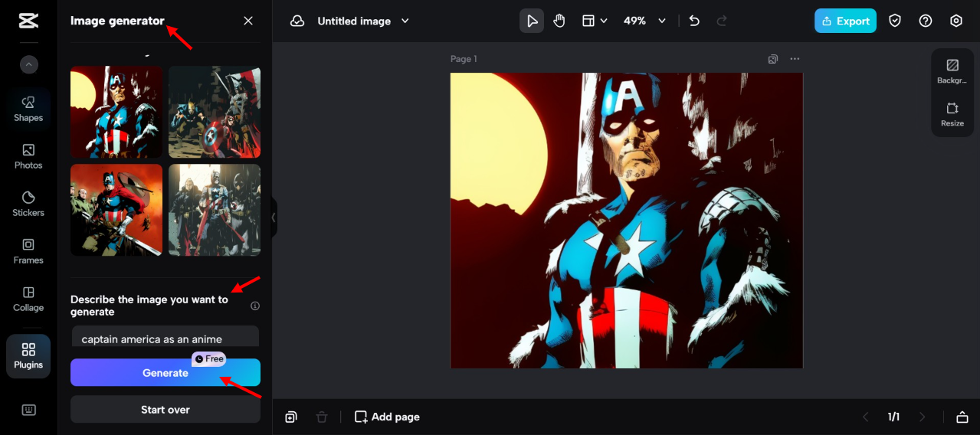Open the Frames panel
Image resolution: width=980 pixels, height=435 pixels.
[x=28, y=251]
